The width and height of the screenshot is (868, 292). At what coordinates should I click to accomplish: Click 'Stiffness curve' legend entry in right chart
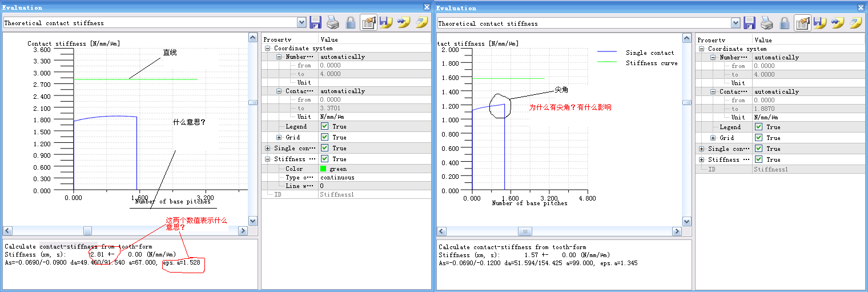pos(652,63)
